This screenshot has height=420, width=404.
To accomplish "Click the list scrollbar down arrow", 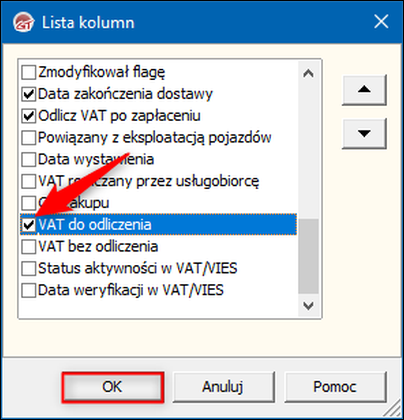I will click(x=308, y=305).
